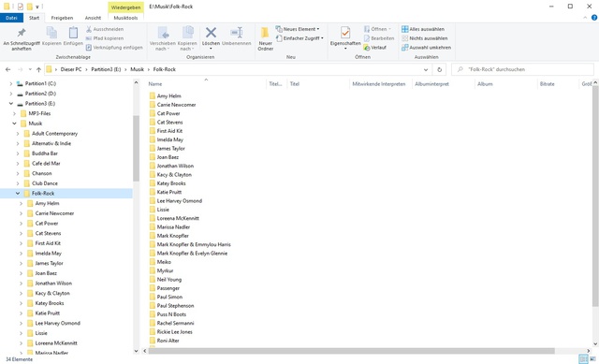The width and height of the screenshot is (599, 364).
Task: Click the Löschen X icon
Action: (x=211, y=33)
